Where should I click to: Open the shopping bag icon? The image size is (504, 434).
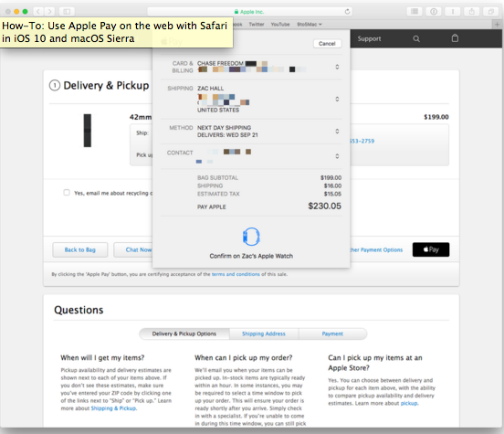(x=455, y=38)
